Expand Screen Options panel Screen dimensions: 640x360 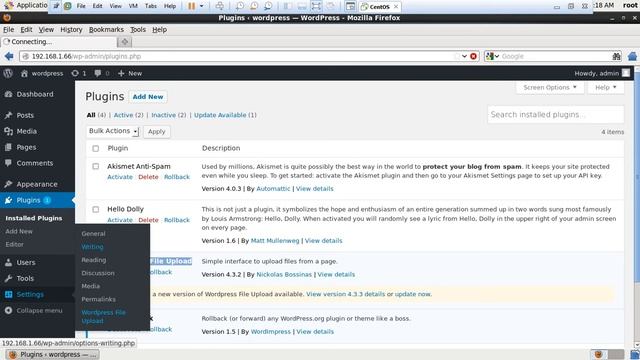(x=550, y=87)
